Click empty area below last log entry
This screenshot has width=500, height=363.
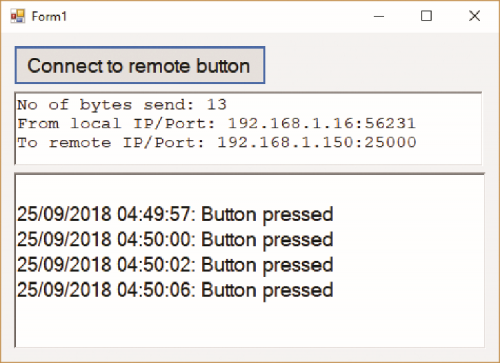coord(249,323)
